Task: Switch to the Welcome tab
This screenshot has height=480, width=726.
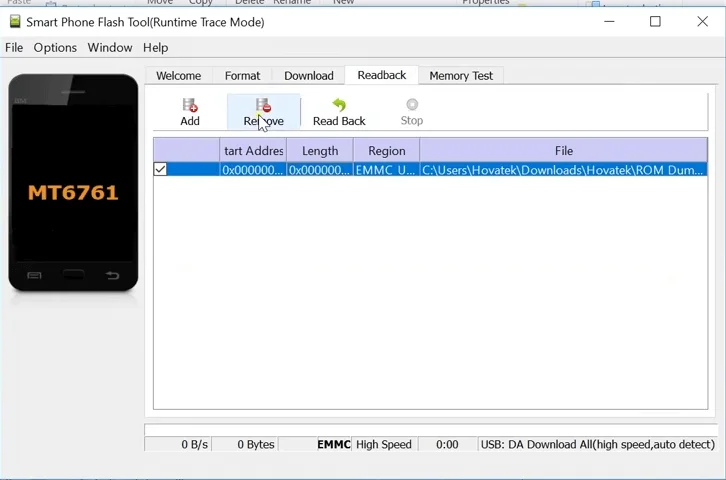Action: [x=179, y=75]
